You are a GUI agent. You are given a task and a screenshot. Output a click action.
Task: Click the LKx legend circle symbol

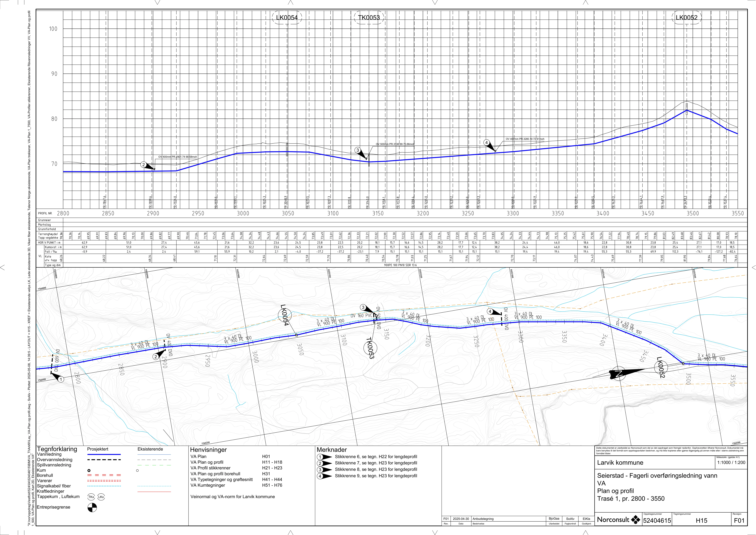click(101, 497)
